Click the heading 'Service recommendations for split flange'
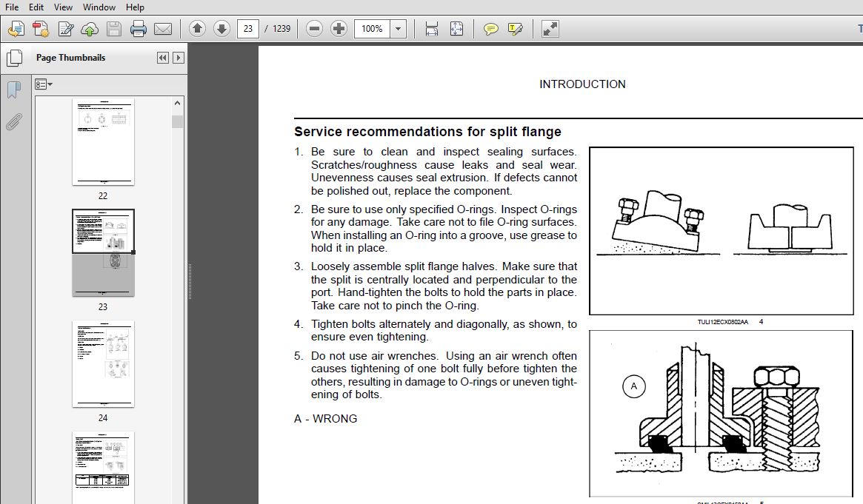 coord(427,132)
